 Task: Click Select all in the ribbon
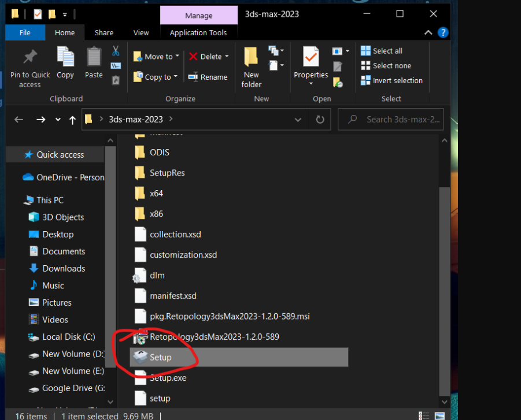382,51
